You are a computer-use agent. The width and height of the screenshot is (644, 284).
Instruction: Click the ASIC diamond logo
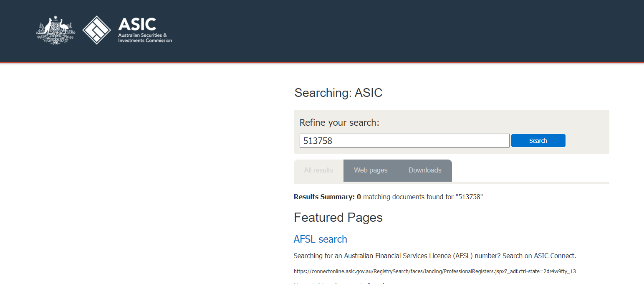96,30
